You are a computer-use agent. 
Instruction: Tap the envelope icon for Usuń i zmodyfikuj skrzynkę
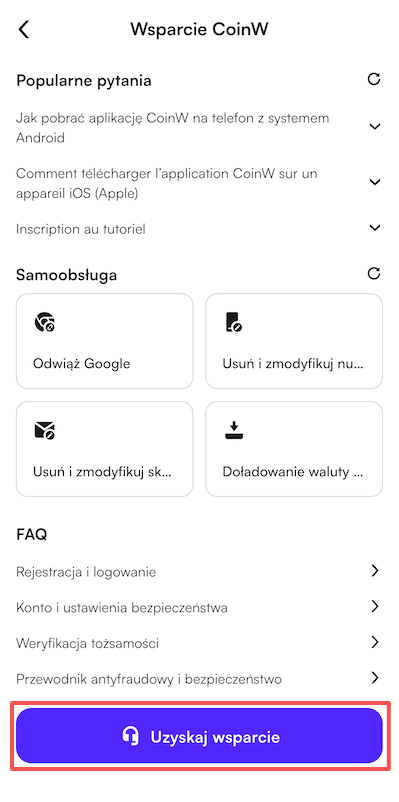(x=45, y=431)
